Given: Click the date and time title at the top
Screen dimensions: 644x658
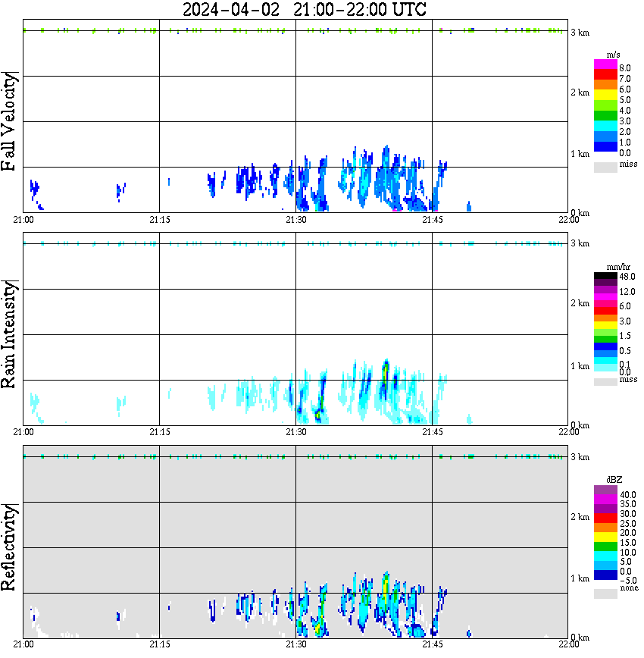Looking at the screenshot, I should pyautogui.click(x=305, y=10).
